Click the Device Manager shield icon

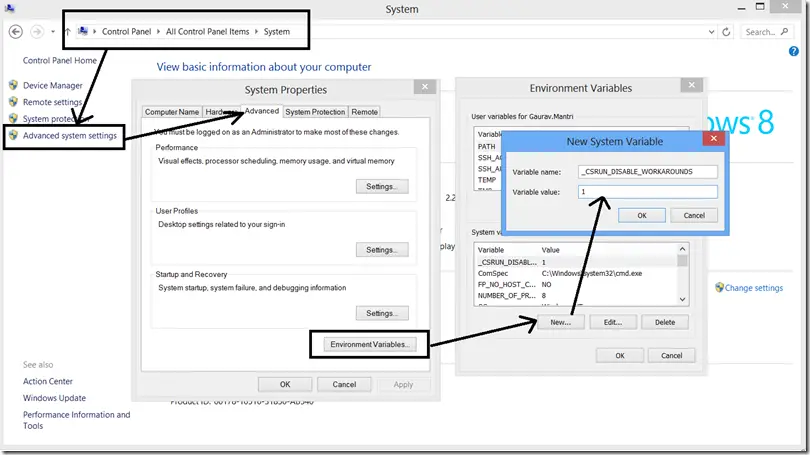(13, 85)
